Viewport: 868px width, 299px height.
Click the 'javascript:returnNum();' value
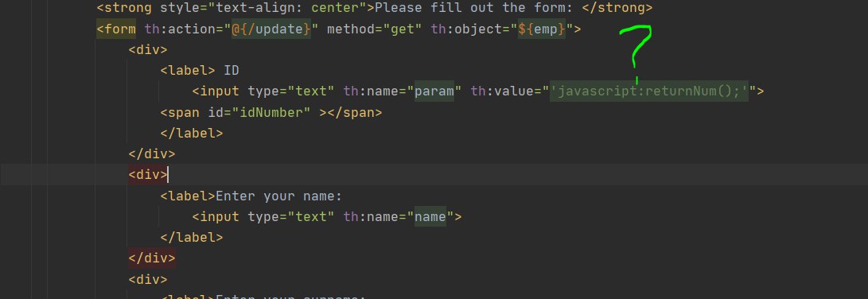(649, 91)
